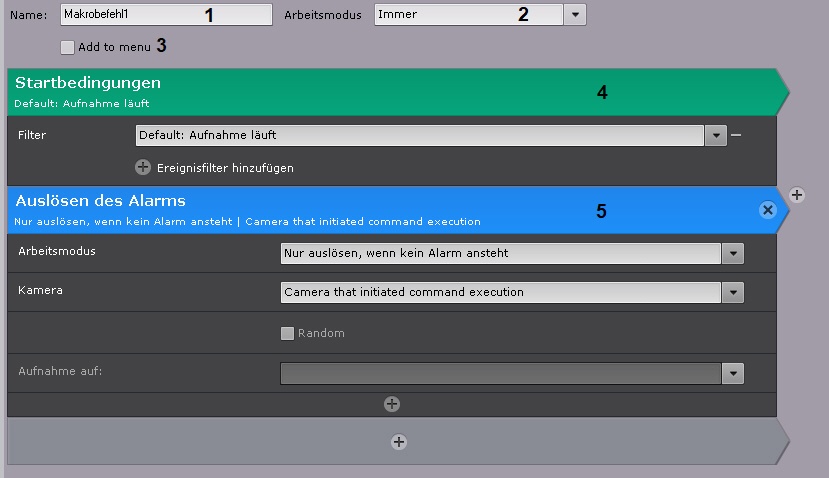
Task: Click the Random label text
Action: pos(321,333)
